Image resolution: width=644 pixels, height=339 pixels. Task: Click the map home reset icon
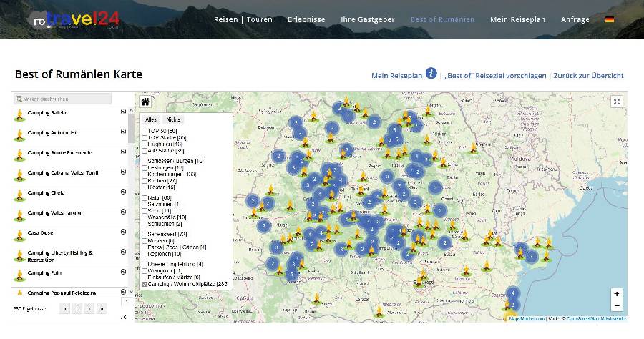pos(145,102)
